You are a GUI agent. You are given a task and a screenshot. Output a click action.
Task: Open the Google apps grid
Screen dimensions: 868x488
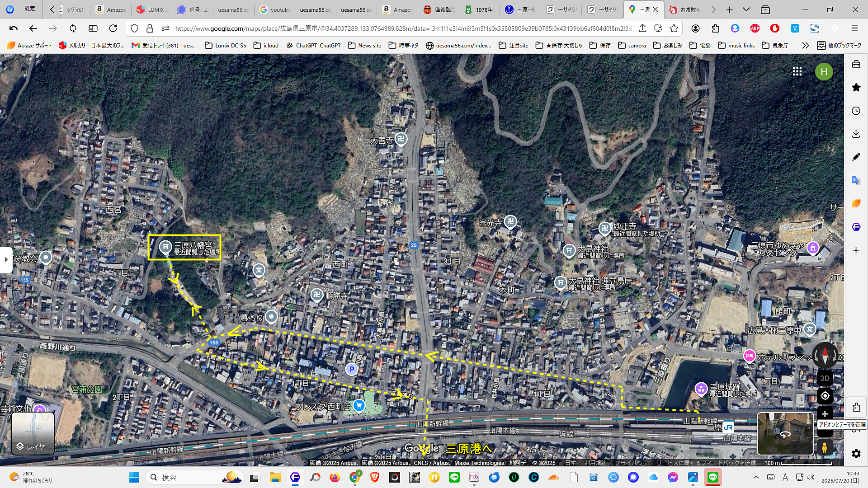click(x=797, y=71)
